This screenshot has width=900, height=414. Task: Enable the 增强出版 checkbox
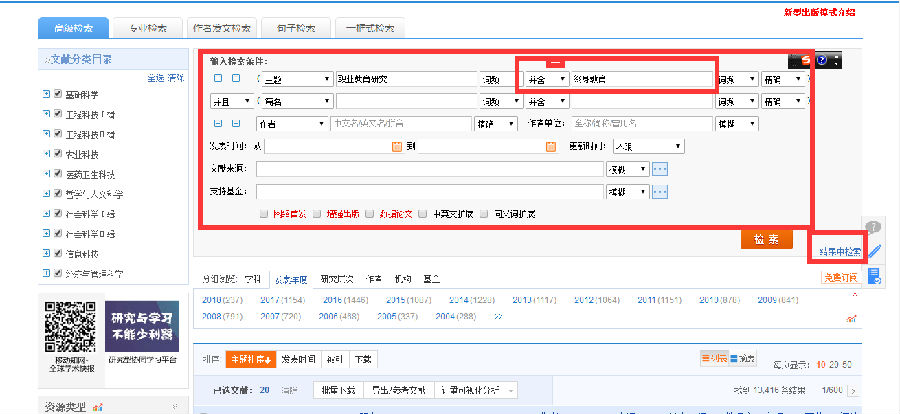click(315, 214)
